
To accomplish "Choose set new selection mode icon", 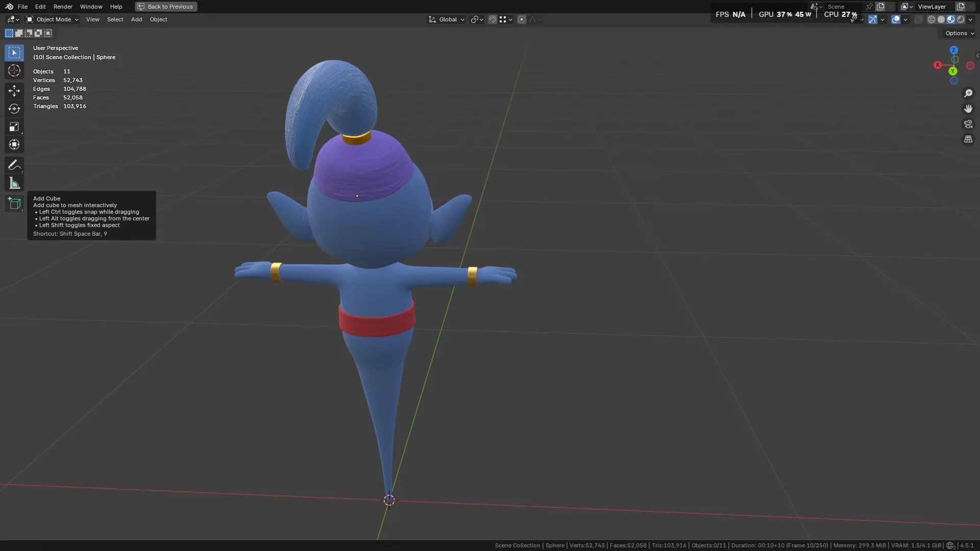I will (9, 33).
